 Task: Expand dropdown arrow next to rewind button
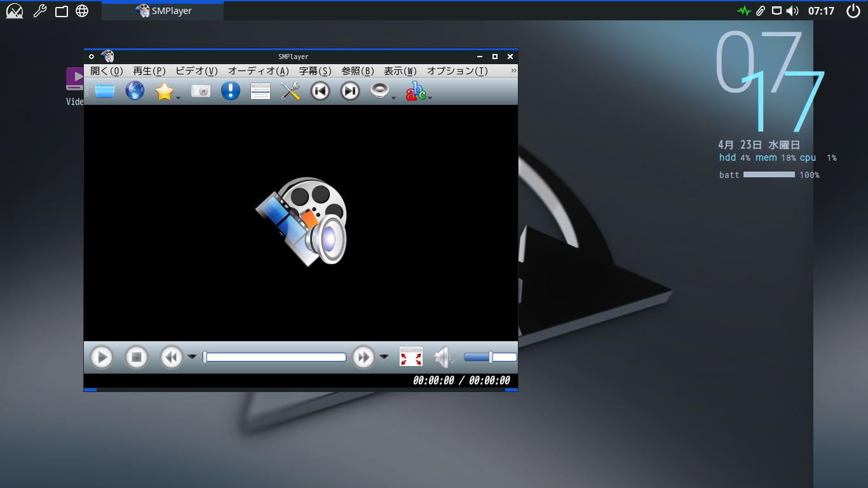[x=192, y=357]
